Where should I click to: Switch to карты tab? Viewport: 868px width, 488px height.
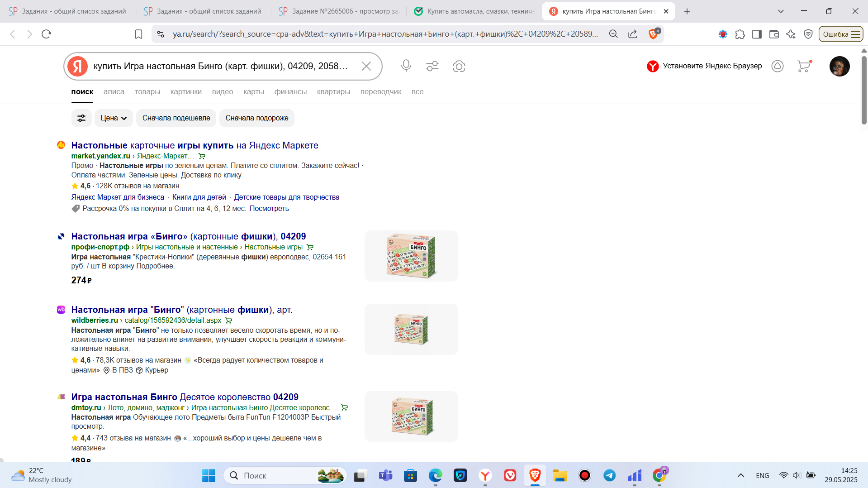coord(254,92)
